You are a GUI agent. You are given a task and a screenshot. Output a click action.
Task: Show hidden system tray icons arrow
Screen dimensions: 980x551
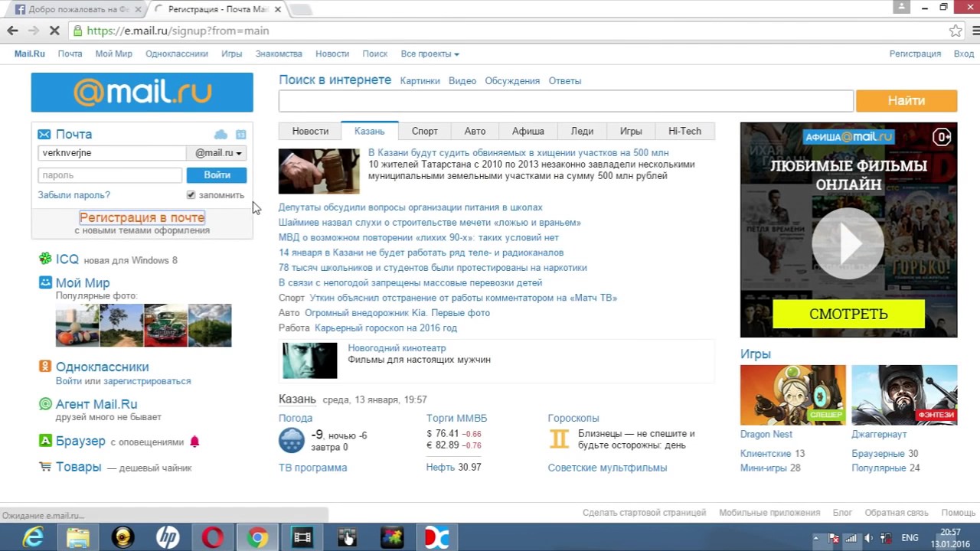click(817, 538)
